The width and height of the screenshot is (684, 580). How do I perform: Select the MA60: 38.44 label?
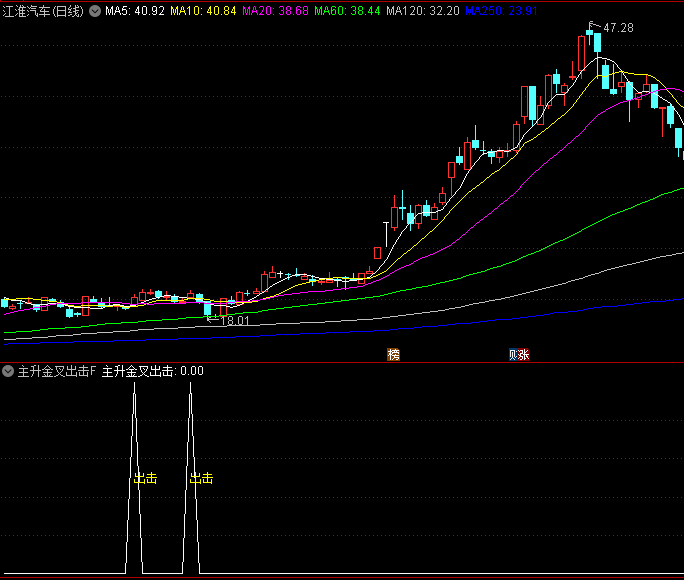tap(347, 11)
